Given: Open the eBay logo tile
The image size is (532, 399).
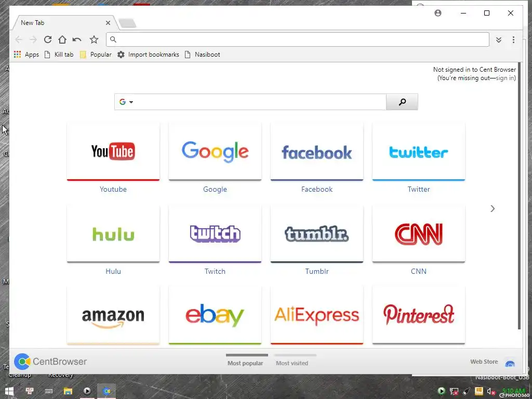Looking at the screenshot, I should 215,316.
